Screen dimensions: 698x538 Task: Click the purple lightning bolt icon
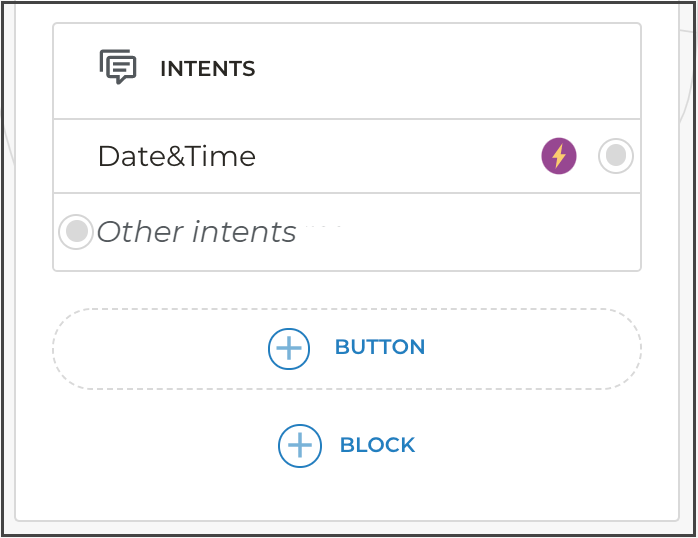pos(559,156)
